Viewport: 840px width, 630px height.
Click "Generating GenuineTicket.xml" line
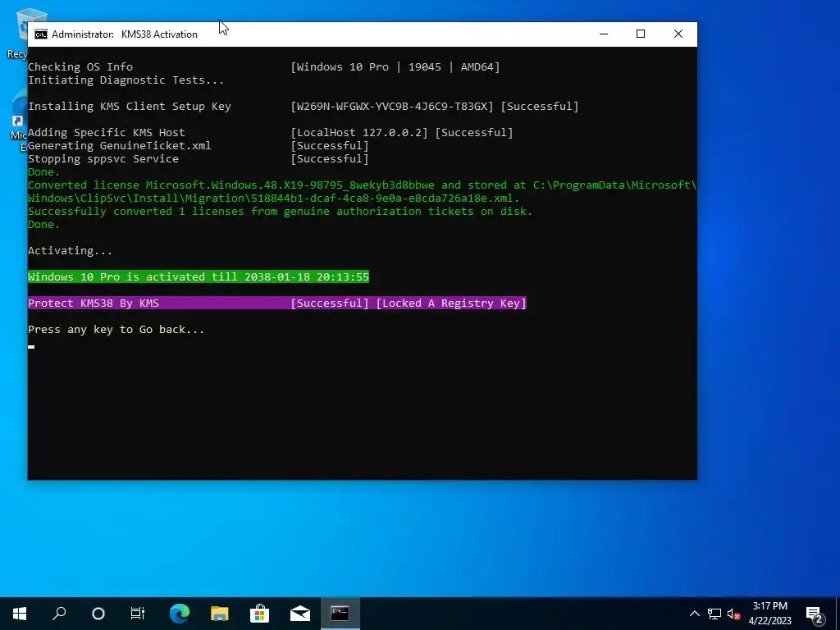tap(120, 146)
